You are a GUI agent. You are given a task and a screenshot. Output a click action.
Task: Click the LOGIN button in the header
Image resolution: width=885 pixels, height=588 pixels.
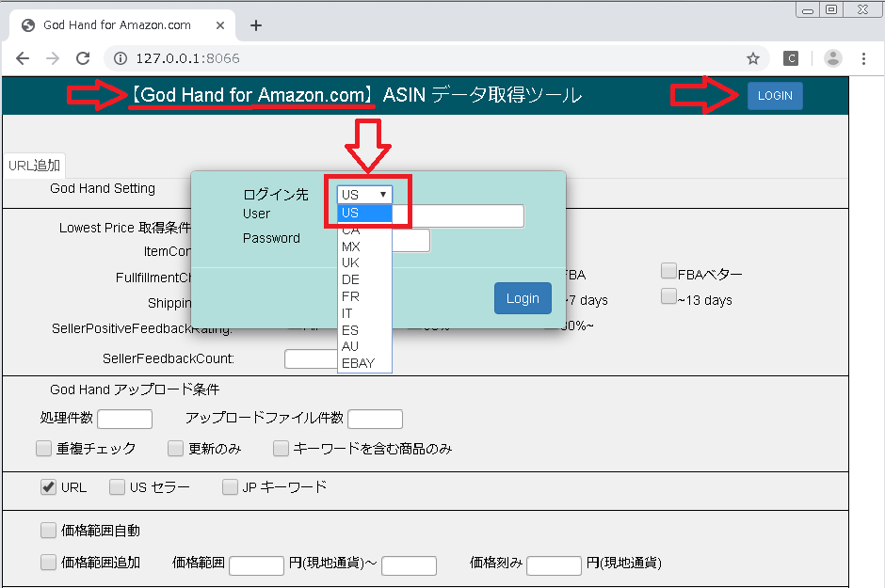point(775,96)
